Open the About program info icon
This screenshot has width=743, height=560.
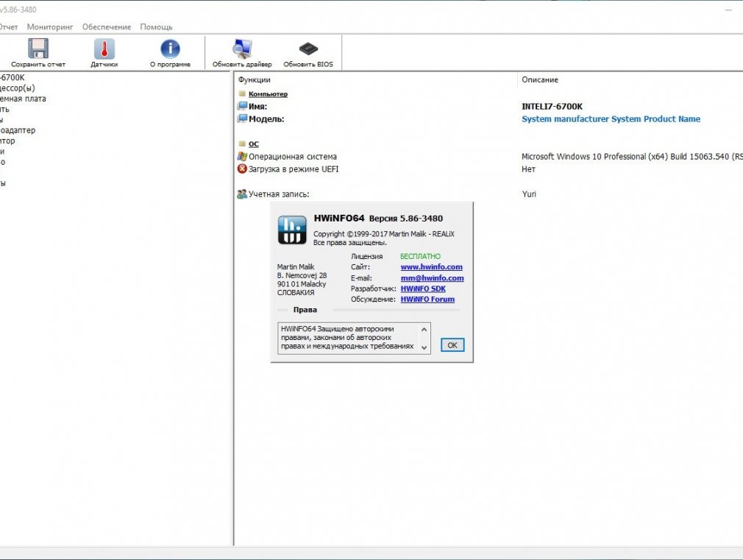tap(170, 49)
